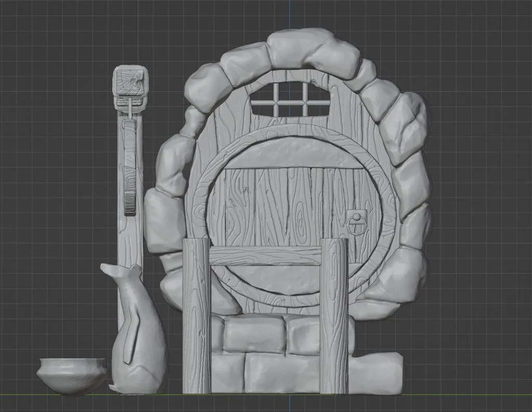Viewport: 532px width, 412px height.
Task: Select the square cap atop the signpost
Action: [130, 83]
